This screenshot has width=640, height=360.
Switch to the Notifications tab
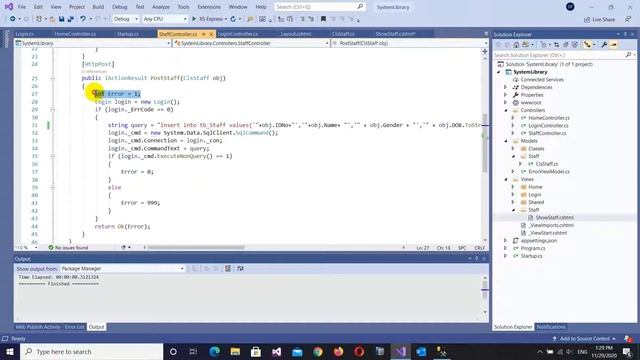click(x=551, y=327)
